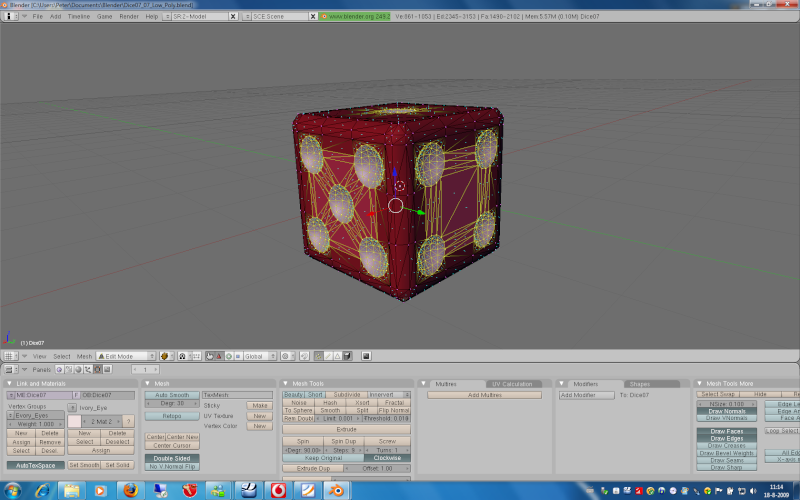Toggle Draw Normals display
This screenshot has height=500, width=800.
tap(727, 411)
